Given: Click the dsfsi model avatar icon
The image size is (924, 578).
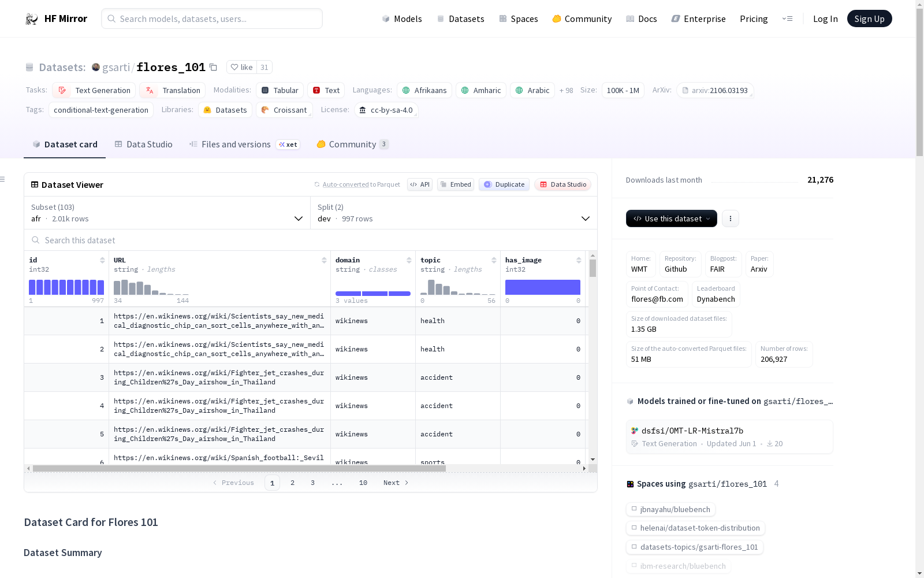Looking at the screenshot, I should coord(635,431).
